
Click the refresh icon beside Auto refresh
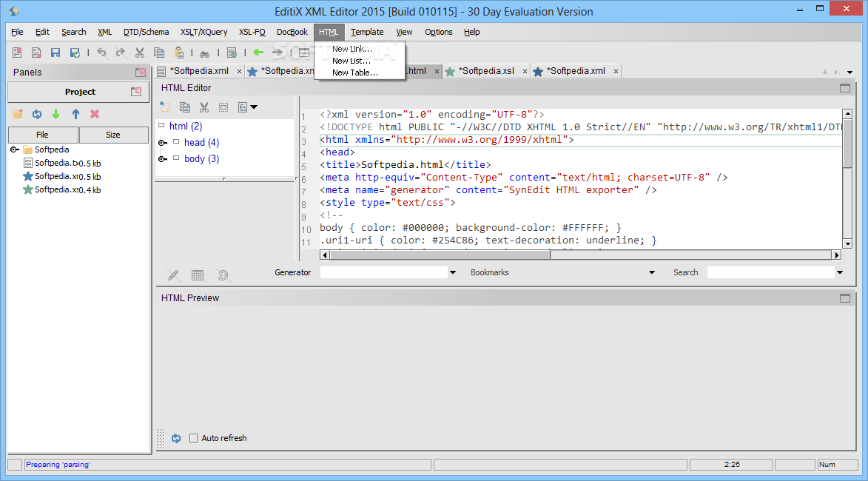(x=176, y=438)
